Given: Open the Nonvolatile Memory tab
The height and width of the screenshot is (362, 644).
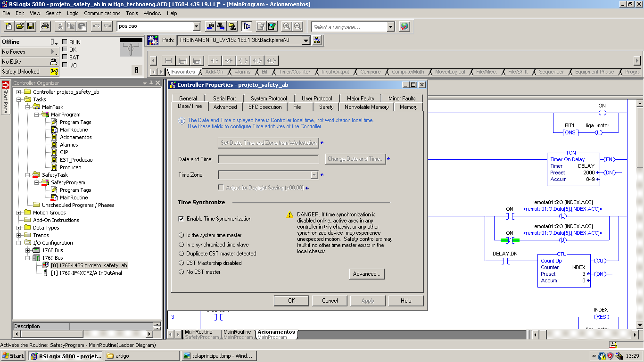Looking at the screenshot, I should point(367,107).
